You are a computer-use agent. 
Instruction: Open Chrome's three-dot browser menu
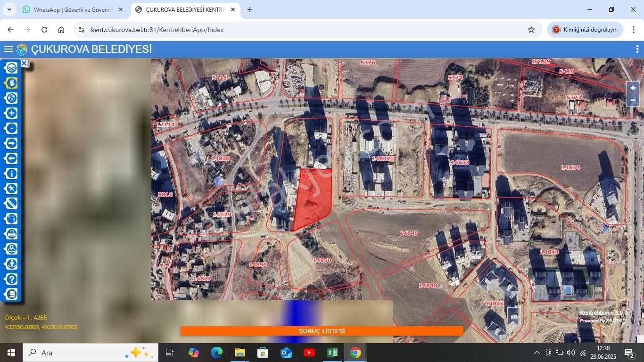(633, 30)
